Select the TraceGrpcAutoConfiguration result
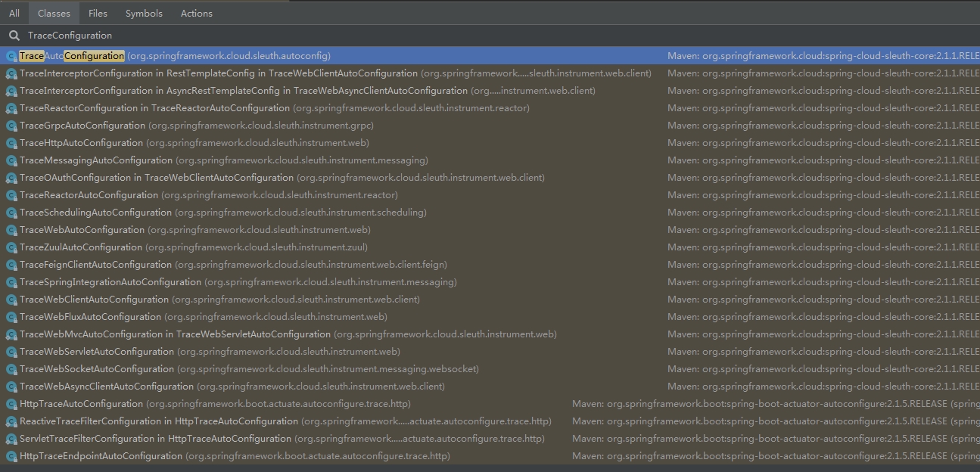This screenshot has width=980, height=472. pyautogui.click(x=490, y=126)
